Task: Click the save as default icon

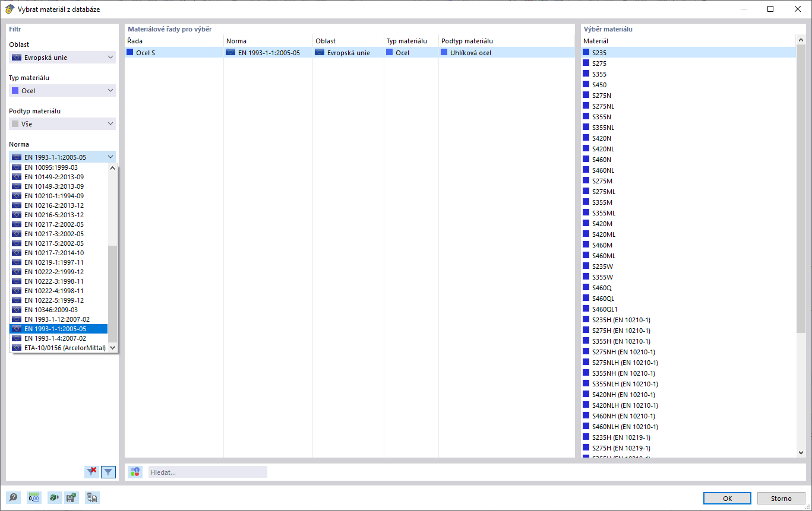Action: click(x=71, y=498)
